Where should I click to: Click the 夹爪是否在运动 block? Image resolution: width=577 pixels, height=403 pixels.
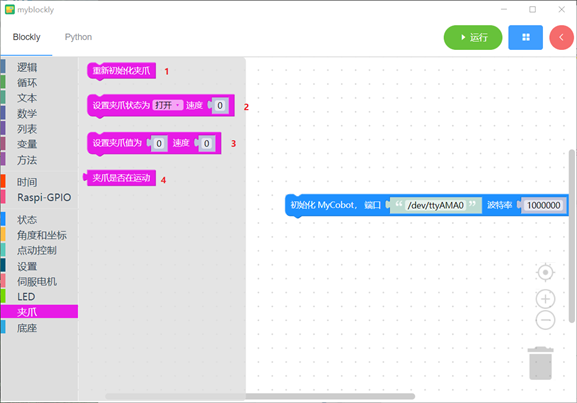coord(120,178)
